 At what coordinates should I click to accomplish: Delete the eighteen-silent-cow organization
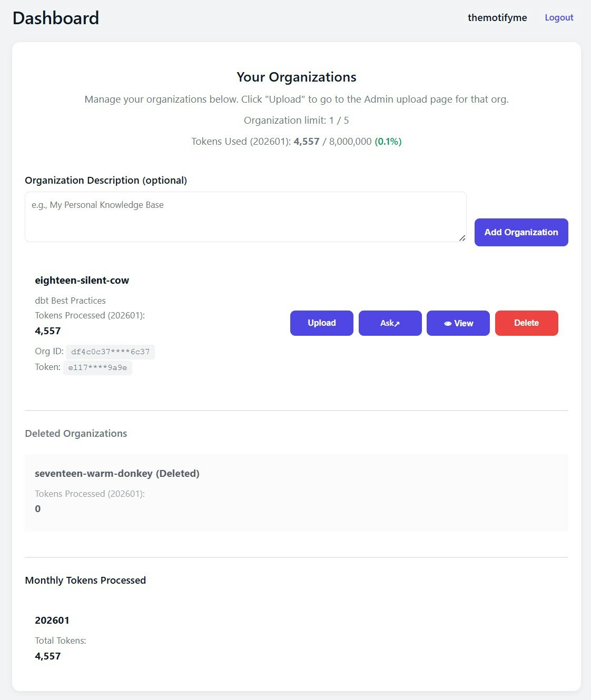pos(526,323)
